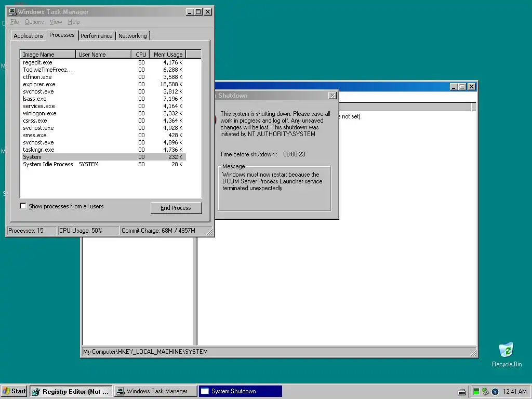Select svchost.exe using 4,928 K memory
Image resolution: width=532 pixels, height=399 pixels.
[103, 128]
